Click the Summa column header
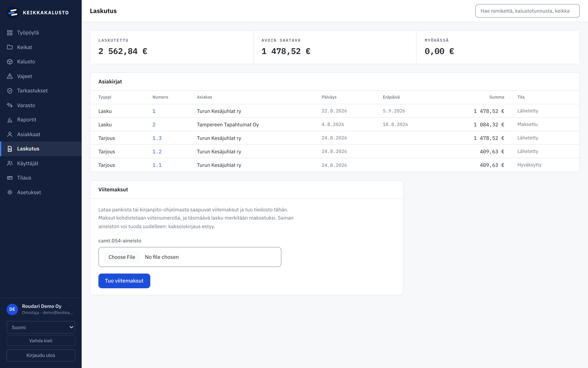 (x=497, y=97)
